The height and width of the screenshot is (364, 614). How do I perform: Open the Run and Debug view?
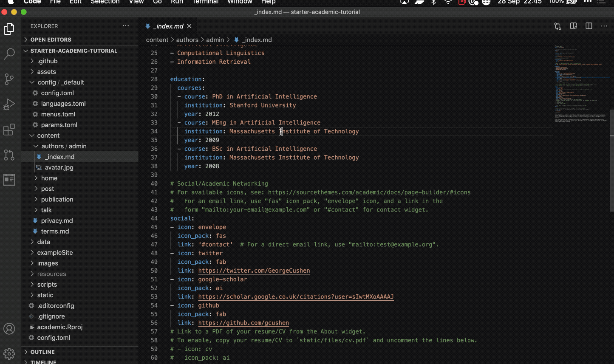[x=9, y=104]
